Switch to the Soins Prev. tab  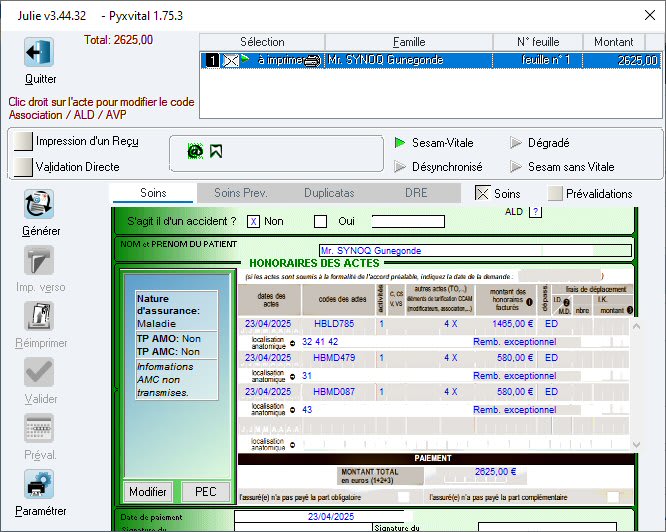[241, 193]
